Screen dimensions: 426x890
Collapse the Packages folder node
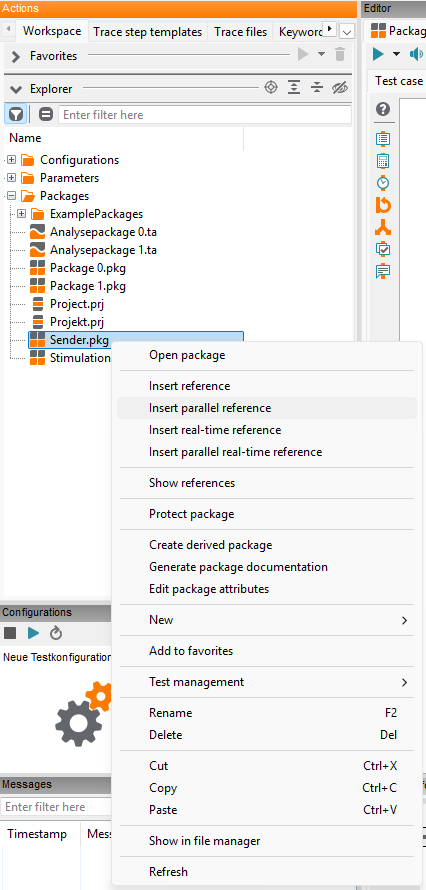click(11, 196)
